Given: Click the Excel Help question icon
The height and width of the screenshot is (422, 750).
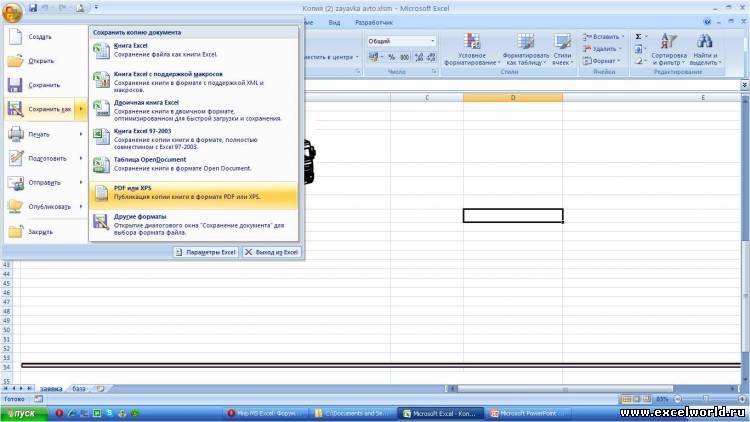Looking at the screenshot, I should coord(707,22).
